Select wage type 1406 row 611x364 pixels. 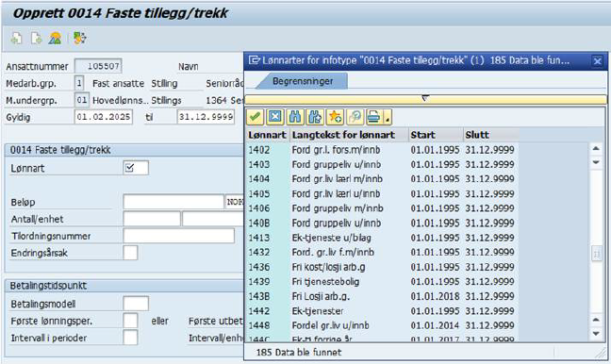tap(382, 208)
